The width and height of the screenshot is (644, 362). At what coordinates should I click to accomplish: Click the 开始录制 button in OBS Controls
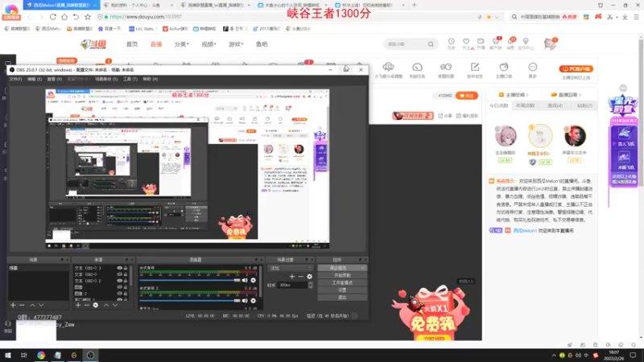point(342,275)
